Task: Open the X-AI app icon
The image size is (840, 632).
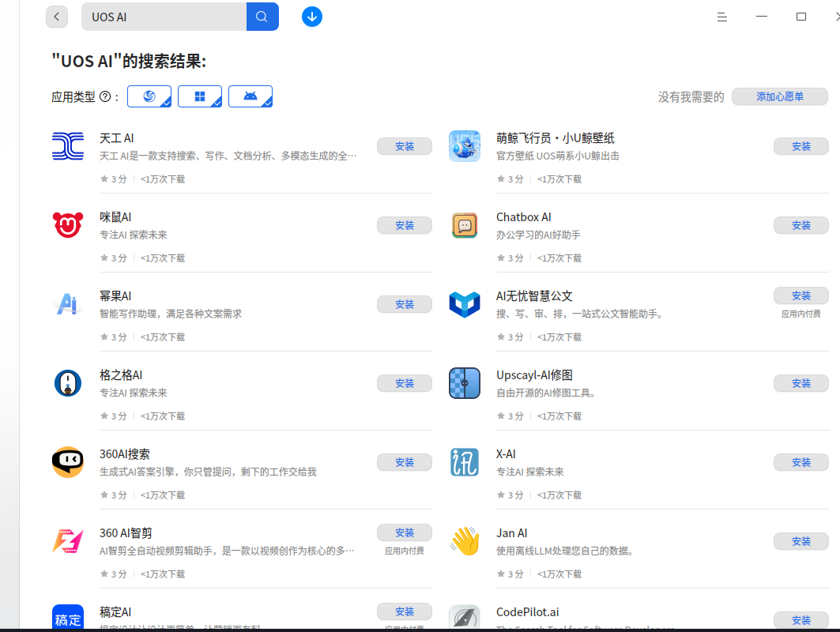Action: pos(465,462)
